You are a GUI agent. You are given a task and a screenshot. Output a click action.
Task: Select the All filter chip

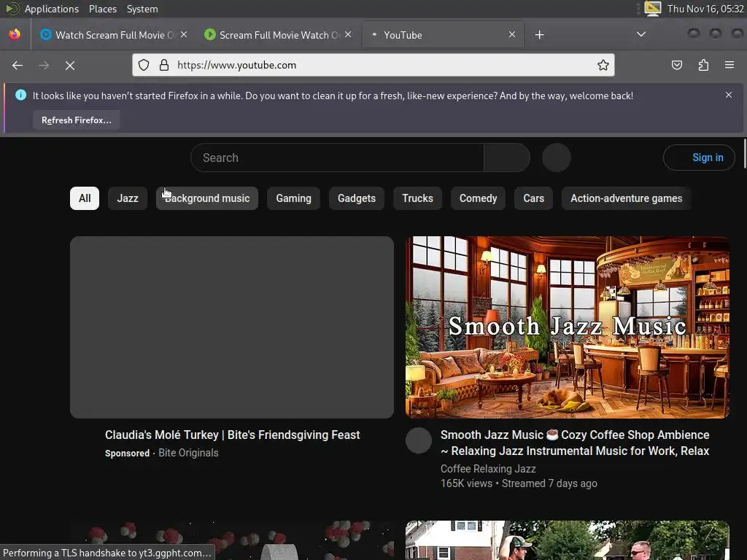tap(85, 198)
